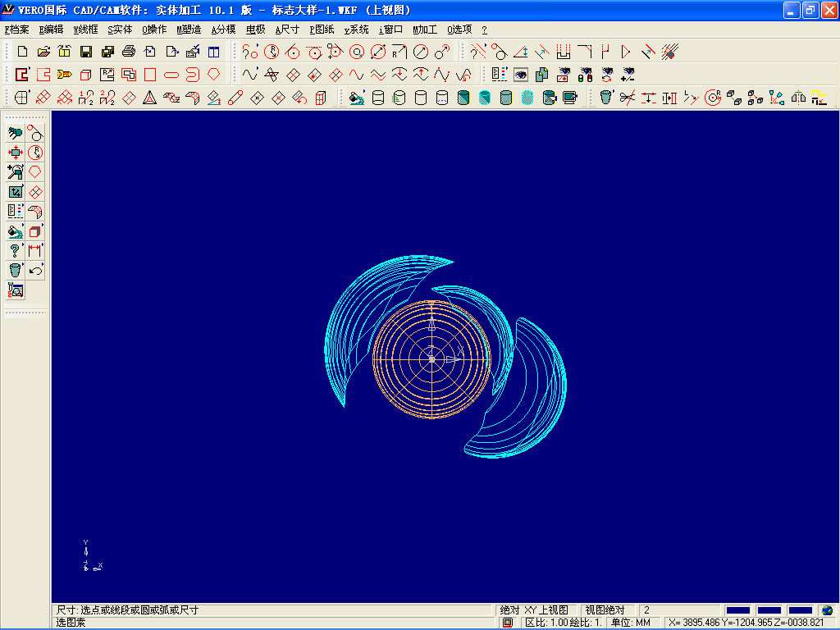Toggle the eye with refresh arrows icon
The image size is (840, 630).
pos(606,75)
